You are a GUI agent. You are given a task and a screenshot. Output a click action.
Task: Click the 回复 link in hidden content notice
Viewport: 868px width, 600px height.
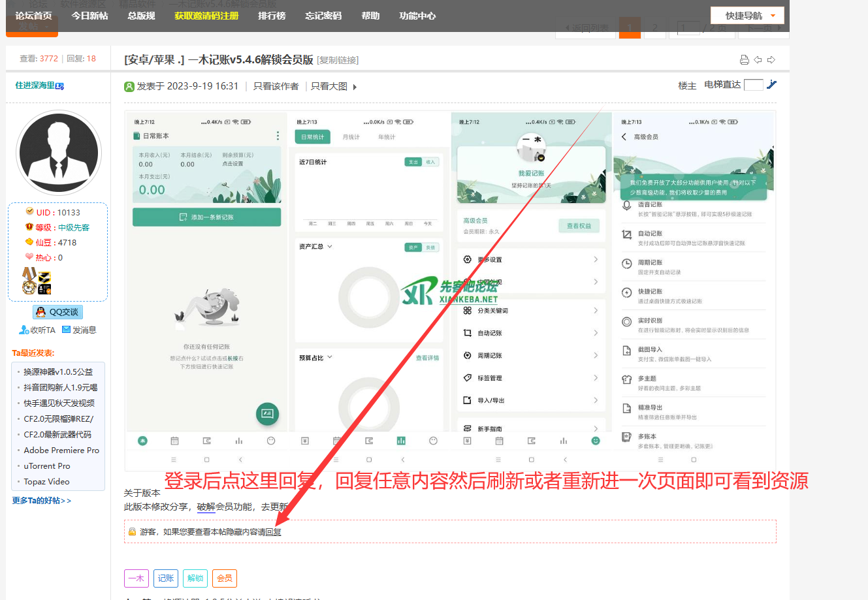pyautogui.click(x=274, y=532)
